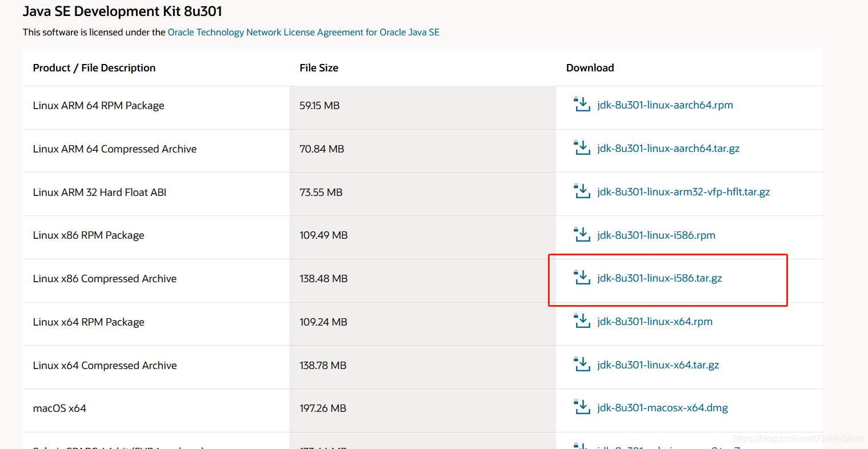Click download icon for jdk-8u301-linux-i586.tar.gz
The height and width of the screenshot is (449, 868).
pos(582,278)
